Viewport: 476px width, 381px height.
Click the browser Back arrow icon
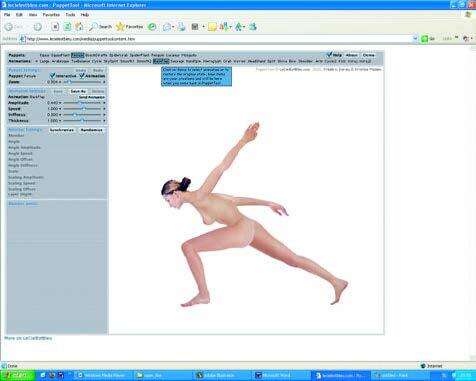(x=9, y=27)
